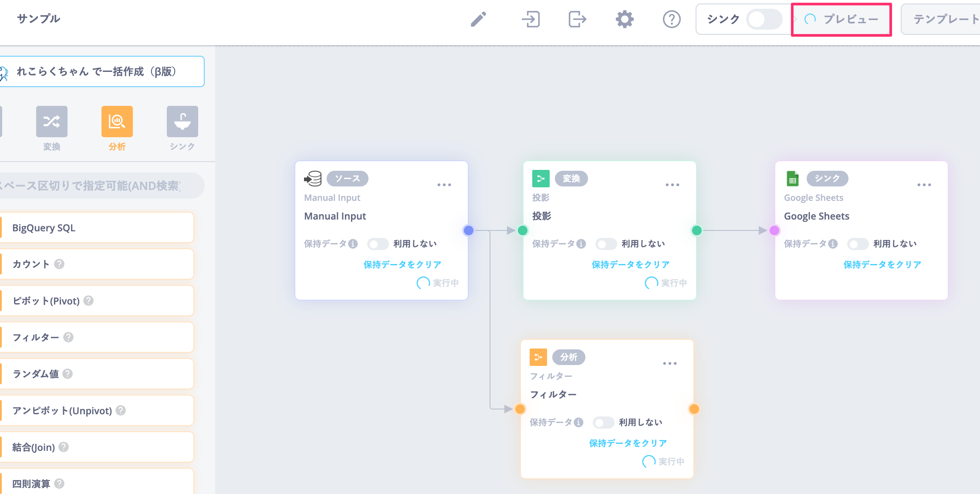Click the help icon next to ピボット(Pivot)
The image size is (980, 494).
pos(88,301)
